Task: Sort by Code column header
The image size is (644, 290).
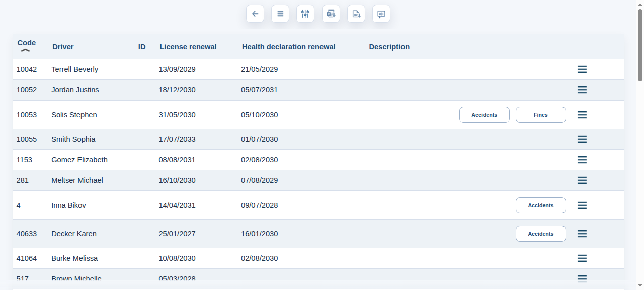Action: (x=27, y=43)
